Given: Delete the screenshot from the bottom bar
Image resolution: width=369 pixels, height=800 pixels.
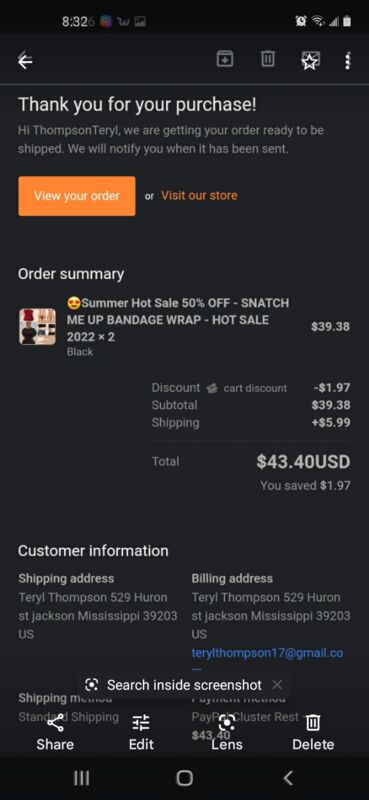Looking at the screenshot, I should 313,733.
